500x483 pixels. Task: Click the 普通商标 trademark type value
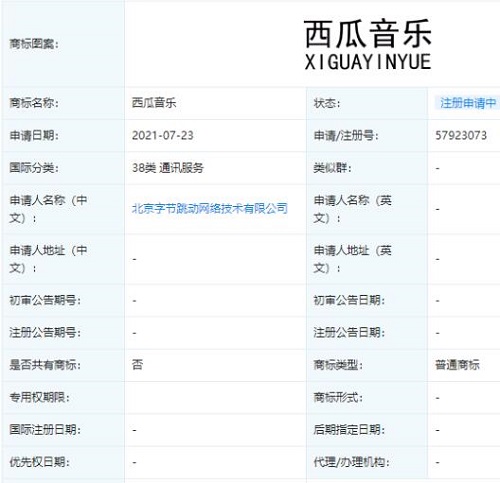pos(457,365)
